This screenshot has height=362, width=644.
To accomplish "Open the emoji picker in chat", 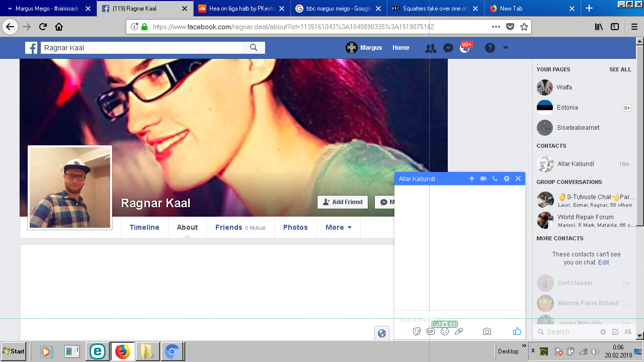I will (x=445, y=331).
